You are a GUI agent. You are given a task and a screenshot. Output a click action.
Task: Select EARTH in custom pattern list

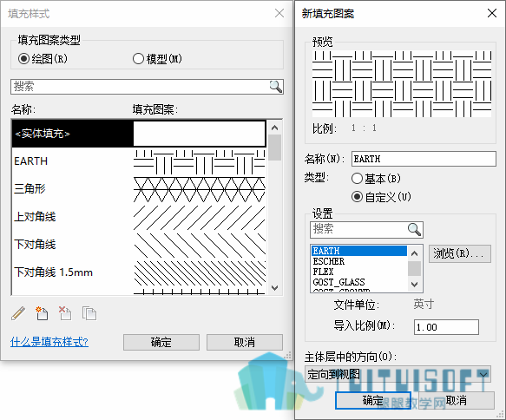[358, 251]
